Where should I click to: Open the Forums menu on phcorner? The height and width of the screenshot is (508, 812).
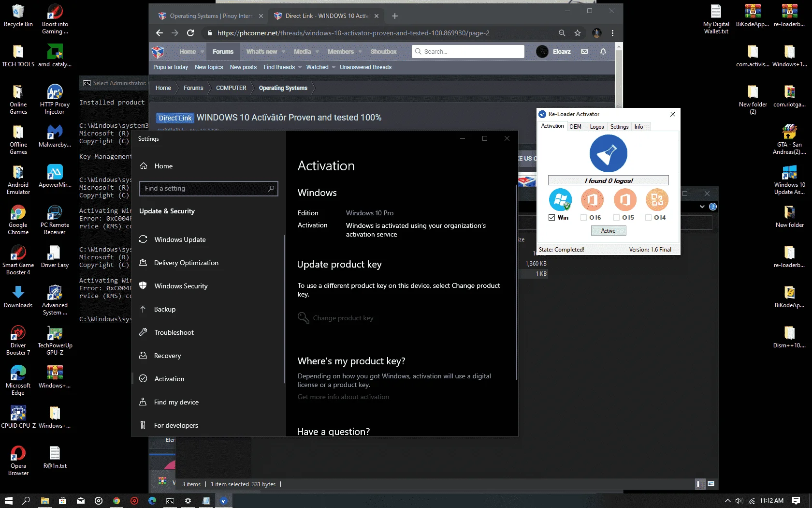click(223, 52)
